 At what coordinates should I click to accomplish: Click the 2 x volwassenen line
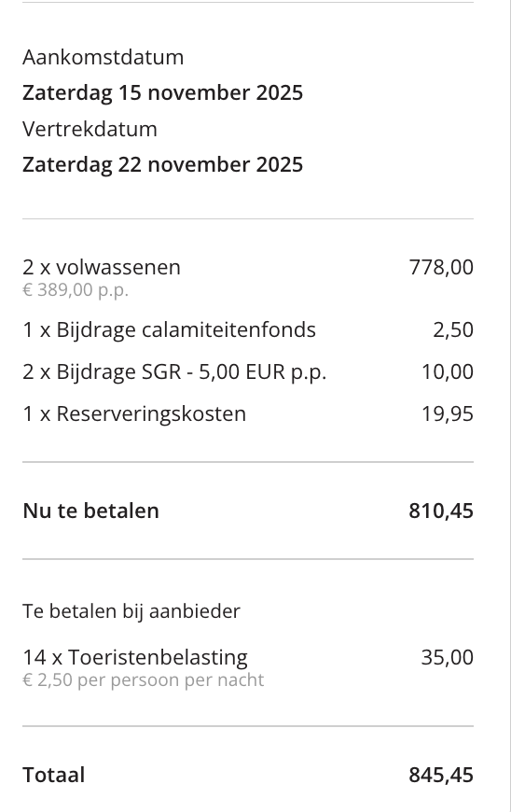(x=102, y=267)
